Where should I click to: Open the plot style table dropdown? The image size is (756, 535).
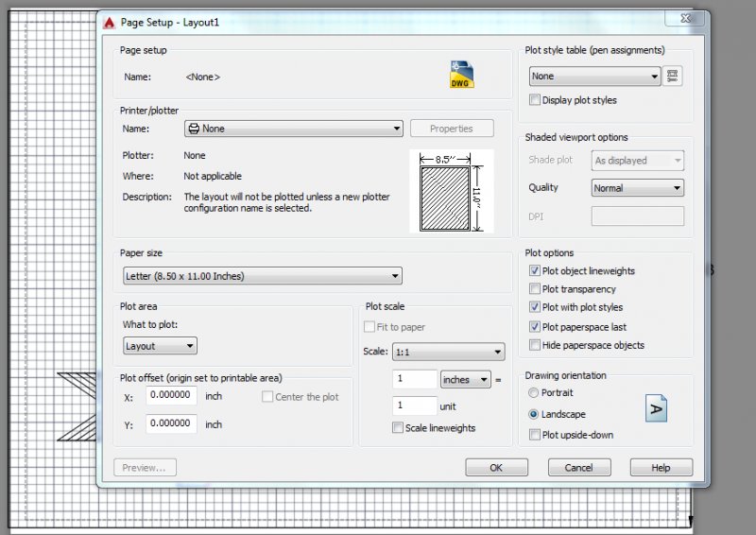coord(595,77)
